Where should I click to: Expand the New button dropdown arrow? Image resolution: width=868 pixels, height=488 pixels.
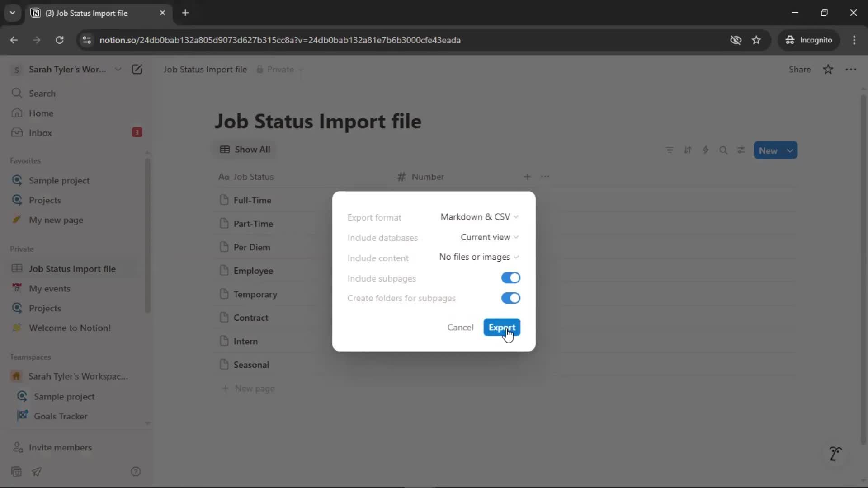(790, 150)
